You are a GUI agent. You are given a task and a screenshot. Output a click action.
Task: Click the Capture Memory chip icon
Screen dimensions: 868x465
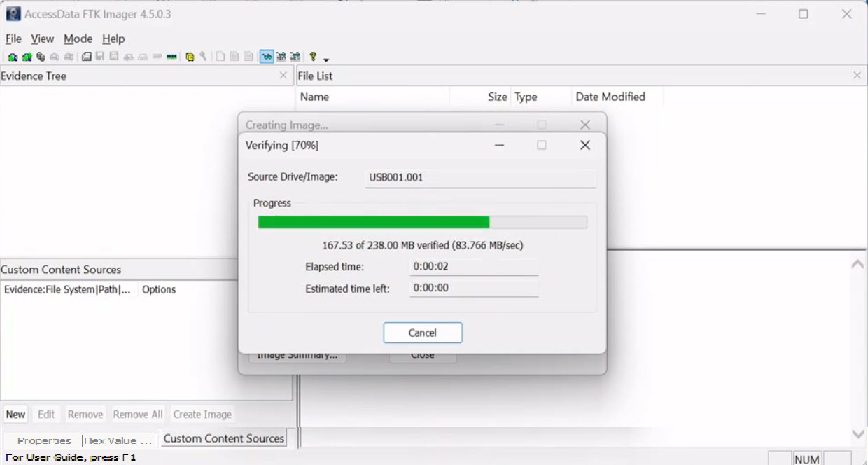click(x=171, y=57)
